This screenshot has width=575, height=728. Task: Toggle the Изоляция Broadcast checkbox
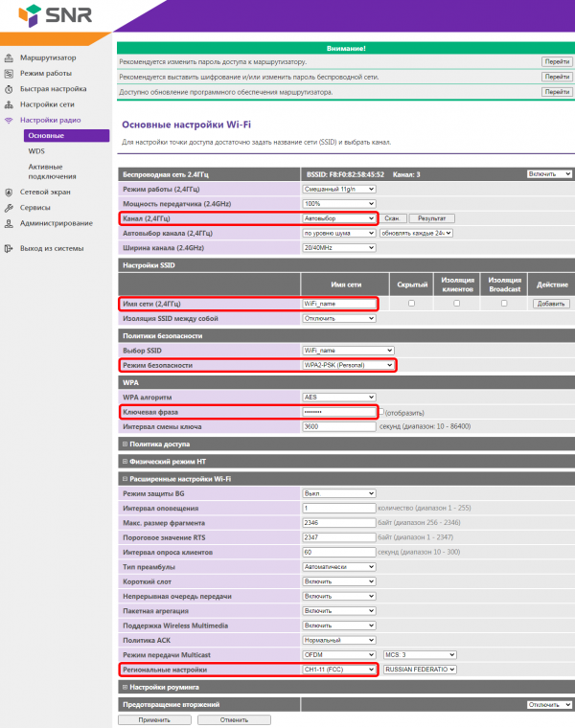[x=504, y=304]
